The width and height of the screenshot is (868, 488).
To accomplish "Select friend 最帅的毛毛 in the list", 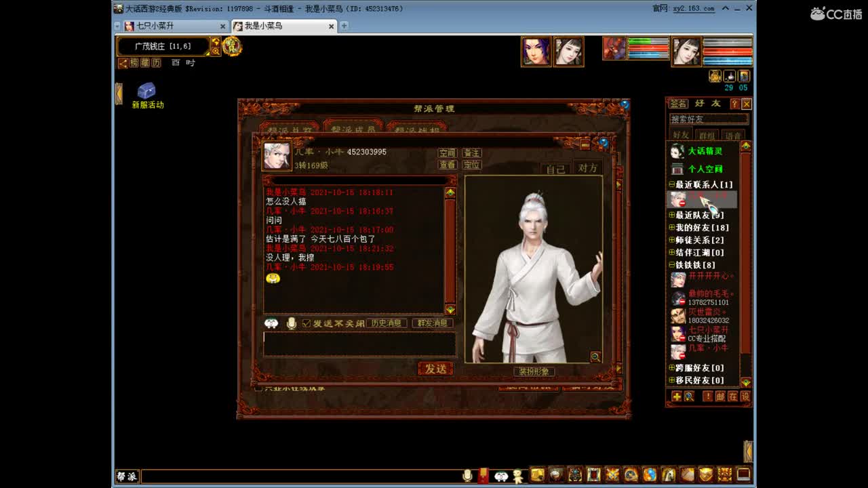I will click(703, 298).
